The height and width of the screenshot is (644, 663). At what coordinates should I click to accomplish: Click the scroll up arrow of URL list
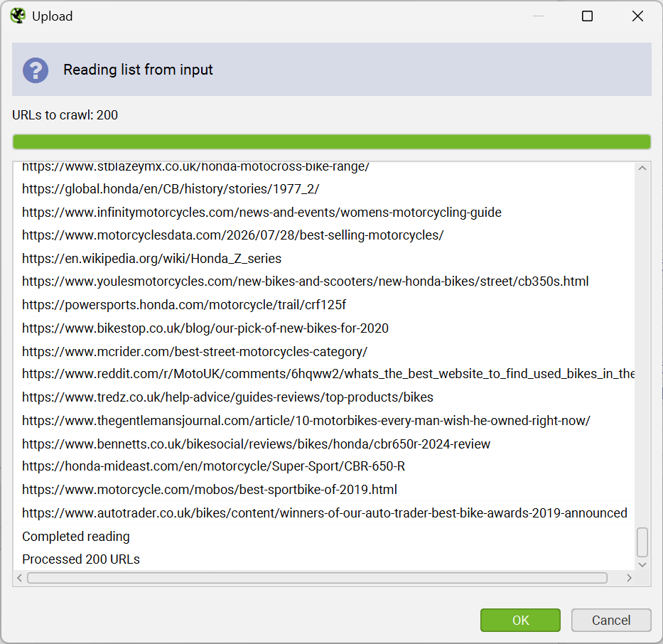[642, 168]
